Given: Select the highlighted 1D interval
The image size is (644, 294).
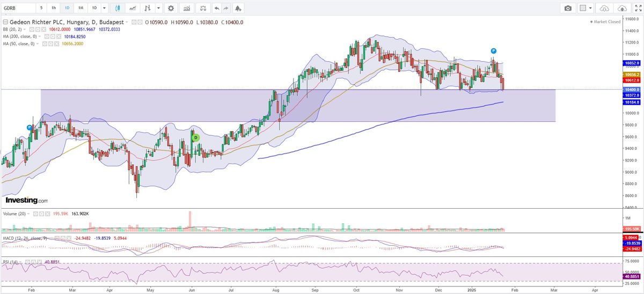Looking at the screenshot, I should [67, 8].
